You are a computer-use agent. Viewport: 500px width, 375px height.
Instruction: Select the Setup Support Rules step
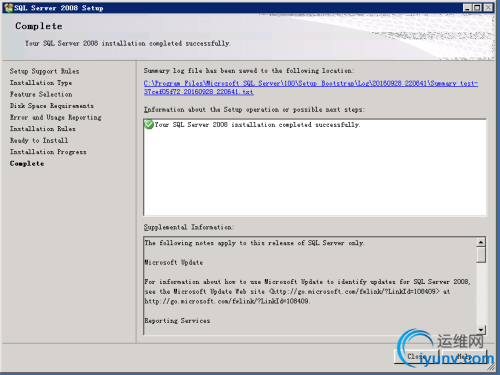pos(44,71)
